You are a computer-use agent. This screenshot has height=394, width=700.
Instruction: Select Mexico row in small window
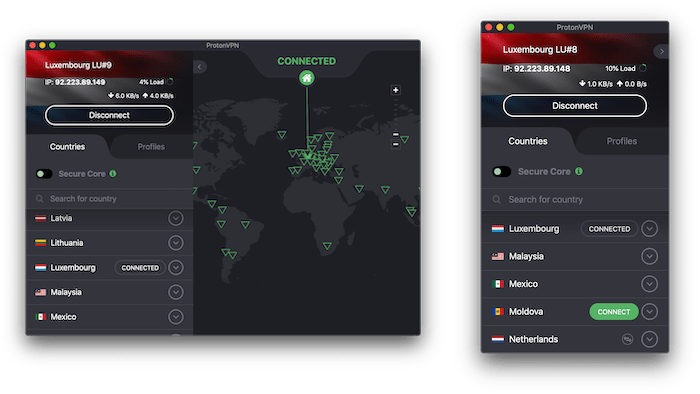pyautogui.click(x=575, y=284)
